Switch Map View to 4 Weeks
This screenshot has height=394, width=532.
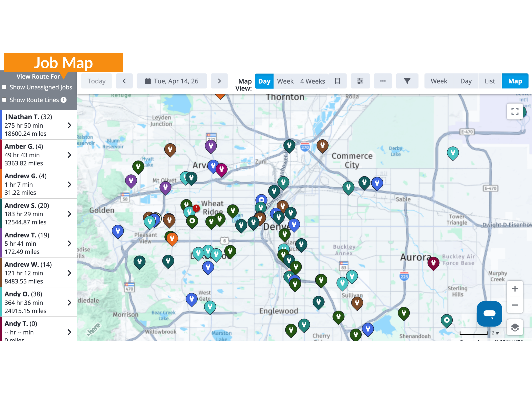[x=312, y=81]
